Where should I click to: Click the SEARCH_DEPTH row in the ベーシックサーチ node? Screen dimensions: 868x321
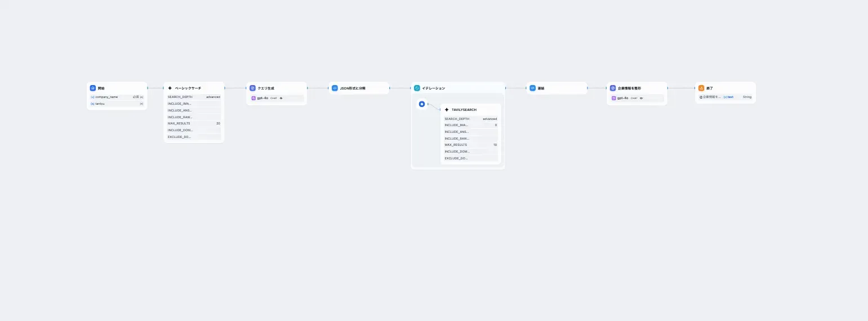[194, 97]
